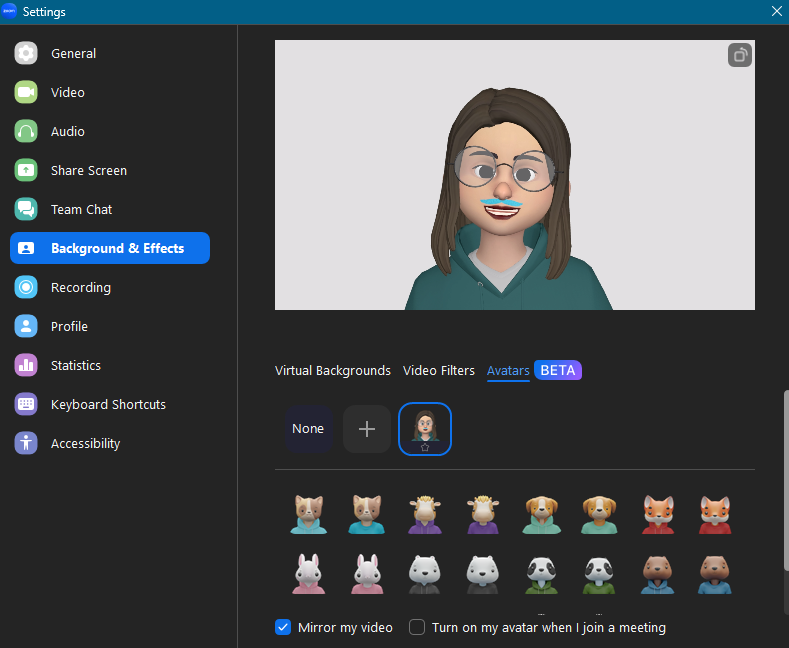Viewport: 789px width, 648px height.
Task: Switch to Virtual Backgrounds tab
Action: pyautogui.click(x=332, y=371)
